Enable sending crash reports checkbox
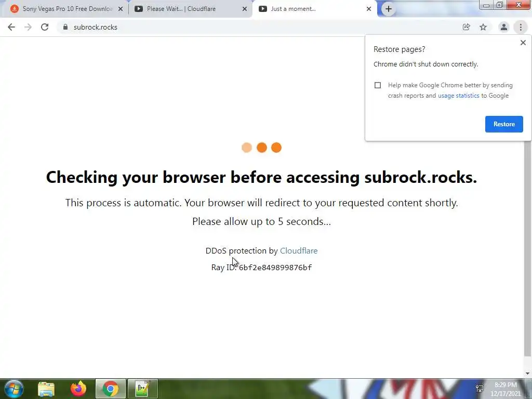Screen dimensions: 532x399 [x=378, y=85]
